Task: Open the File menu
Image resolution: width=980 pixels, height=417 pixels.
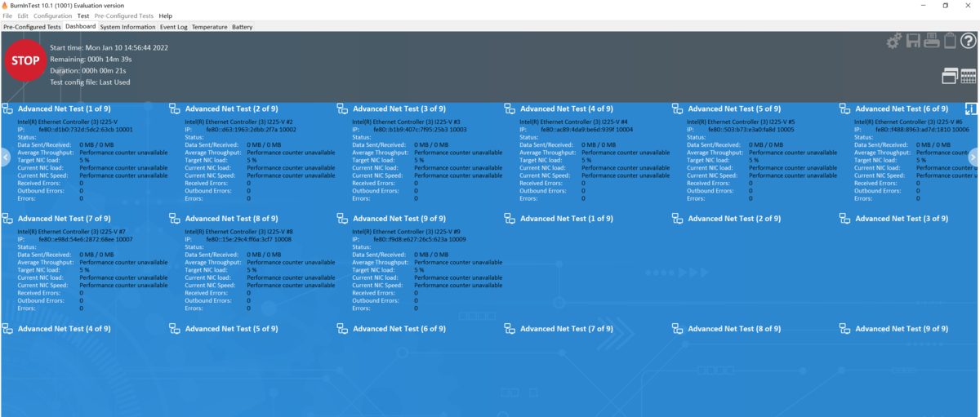Action: 7,16
